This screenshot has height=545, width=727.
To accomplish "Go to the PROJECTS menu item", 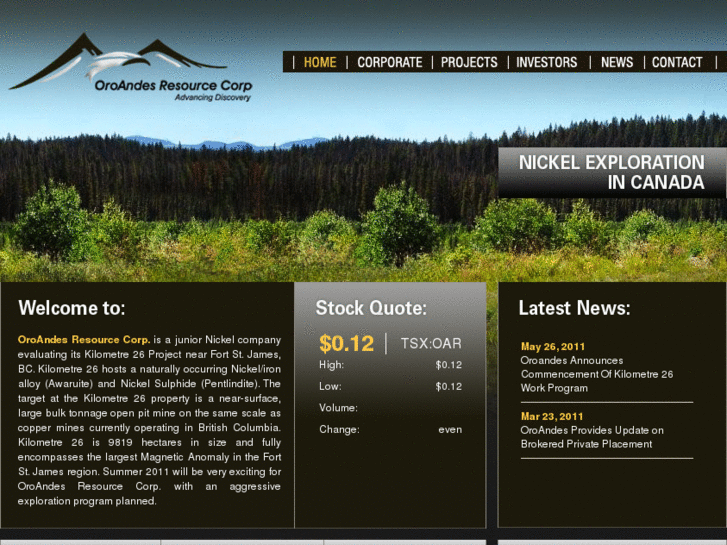I will click(x=469, y=62).
